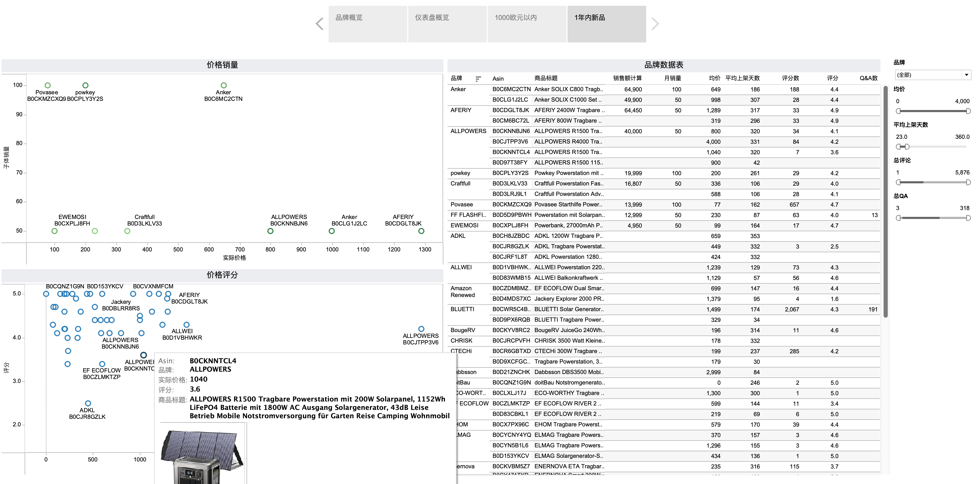Select the 2,067 review count cell
This screenshot has width=980, height=484.
click(x=792, y=309)
